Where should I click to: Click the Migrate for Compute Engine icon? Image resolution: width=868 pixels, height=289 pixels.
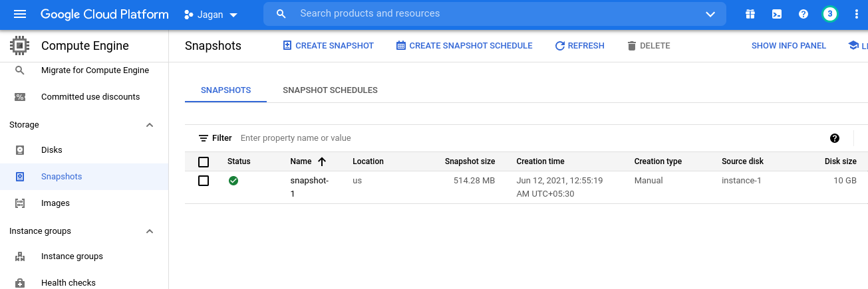point(20,70)
